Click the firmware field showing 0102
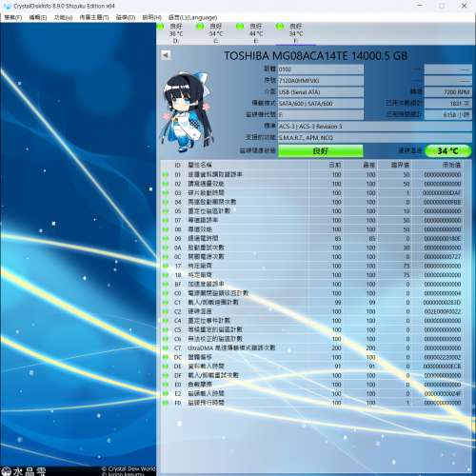 pos(321,69)
